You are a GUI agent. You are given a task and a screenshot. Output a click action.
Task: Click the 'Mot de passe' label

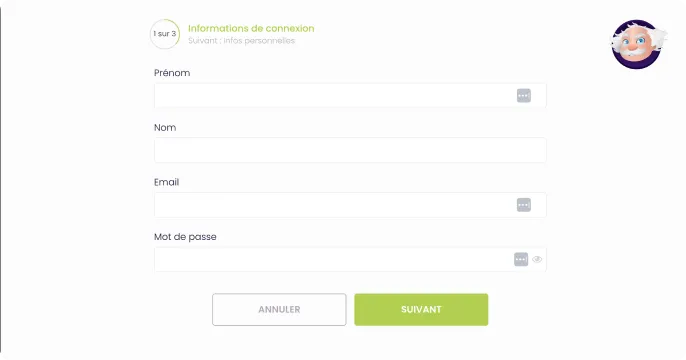click(185, 237)
